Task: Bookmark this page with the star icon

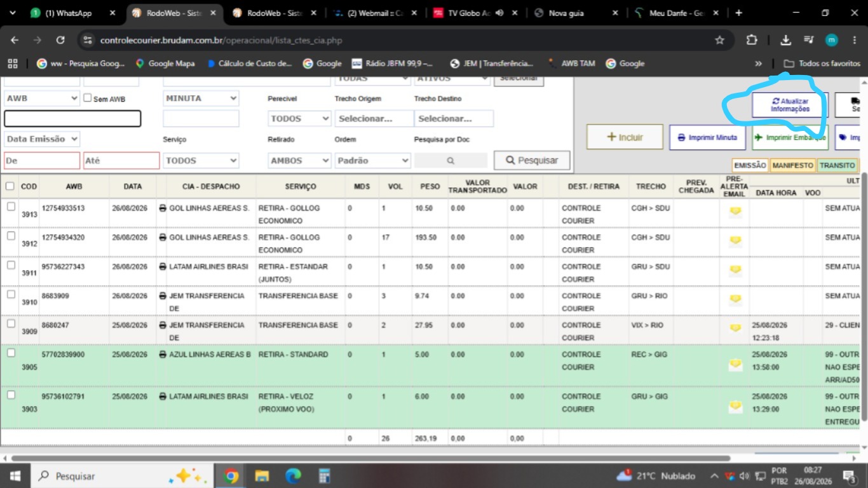Action: [719, 40]
